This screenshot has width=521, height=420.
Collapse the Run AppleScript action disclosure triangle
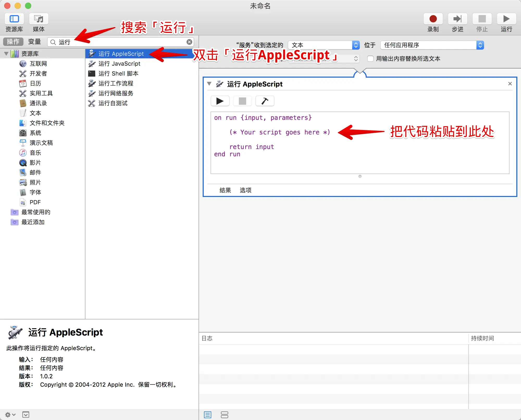pos(209,84)
